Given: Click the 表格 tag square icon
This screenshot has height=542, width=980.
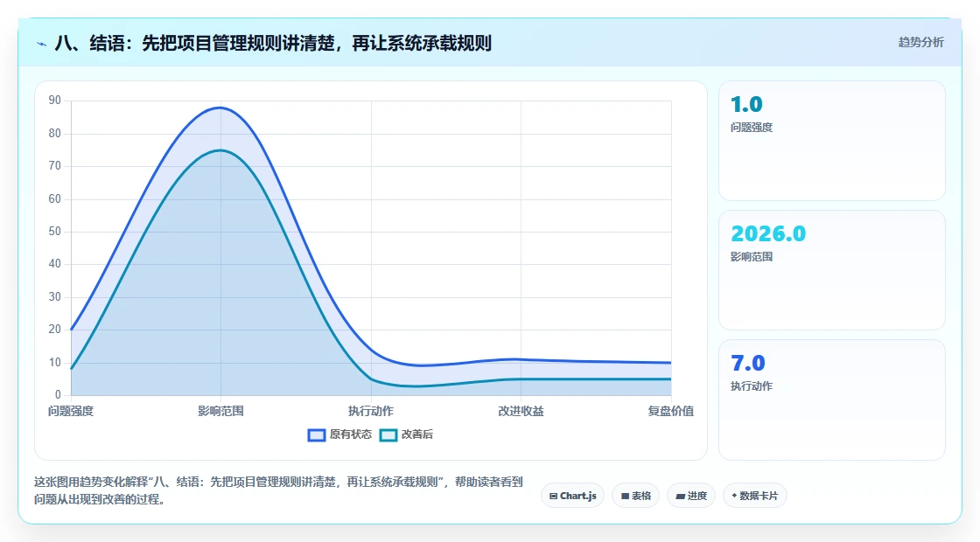Looking at the screenshot, I should coord(625,497).
